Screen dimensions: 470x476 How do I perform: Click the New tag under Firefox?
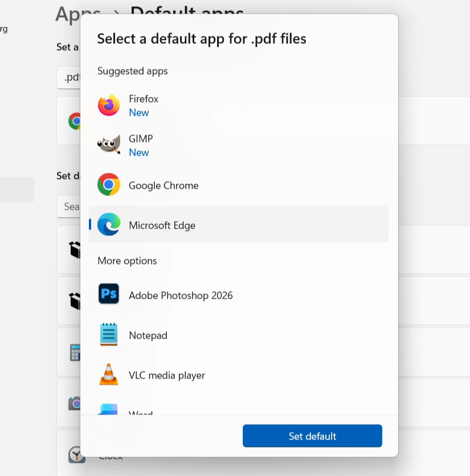pyautogui.click(x=138, y=113)
